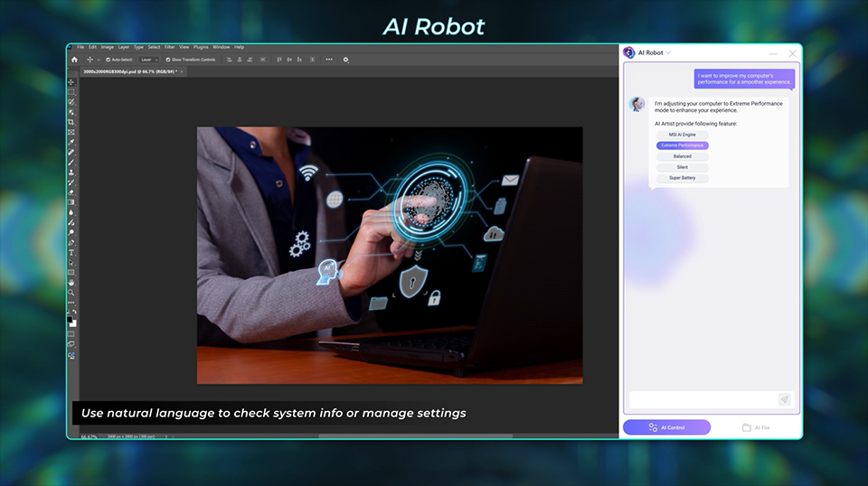Expand the AI Robot title dropdown
This screenshot has width=868, height=486.
point(669,53)
